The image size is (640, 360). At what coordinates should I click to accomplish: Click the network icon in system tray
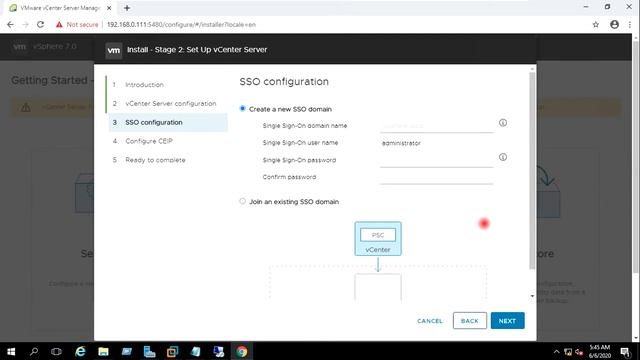(x=568, y=352)
